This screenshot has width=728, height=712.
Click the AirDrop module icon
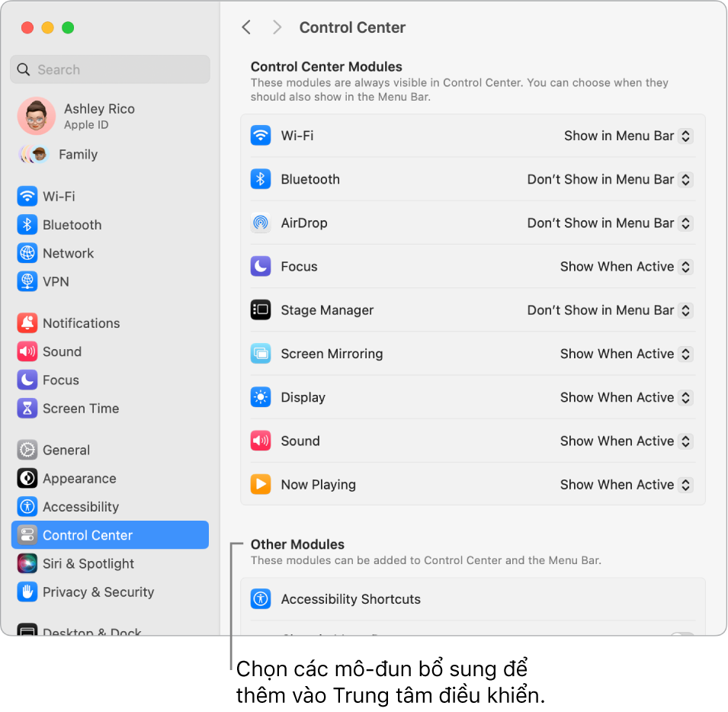261,223
